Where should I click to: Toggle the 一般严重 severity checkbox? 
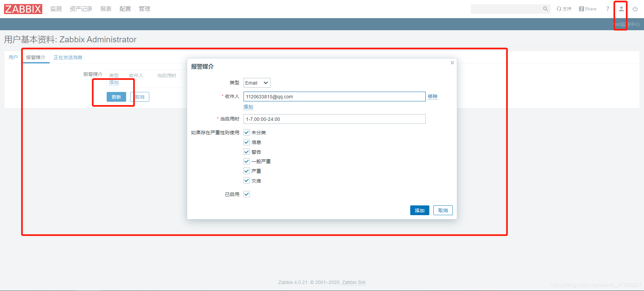click(247, 161)
